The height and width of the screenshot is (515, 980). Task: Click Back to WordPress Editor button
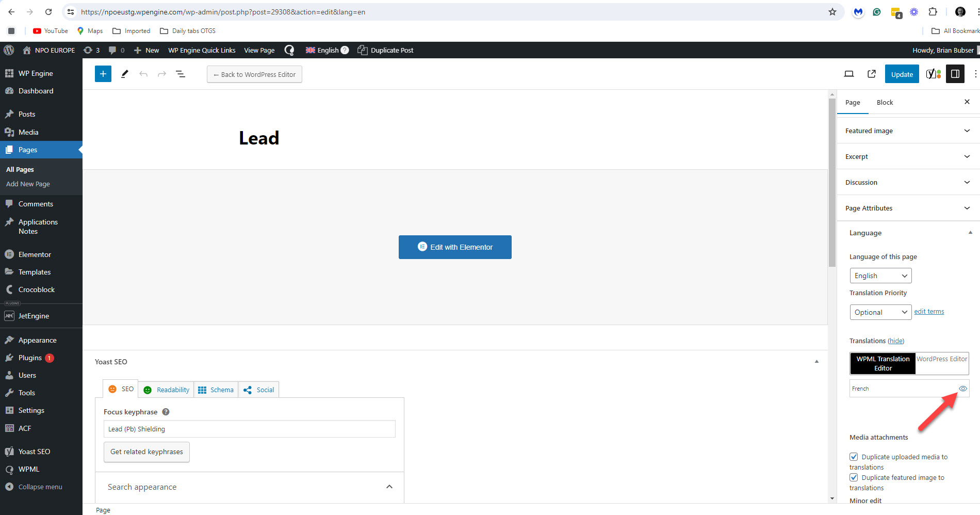[x=254, y=74]
